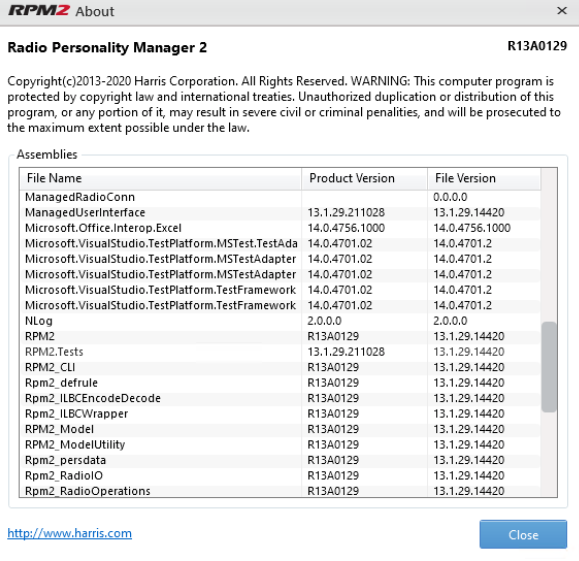Click the R13A0129 version label at top right
Image resolution: width=579 pixels, height=561 pixels.
537,46
